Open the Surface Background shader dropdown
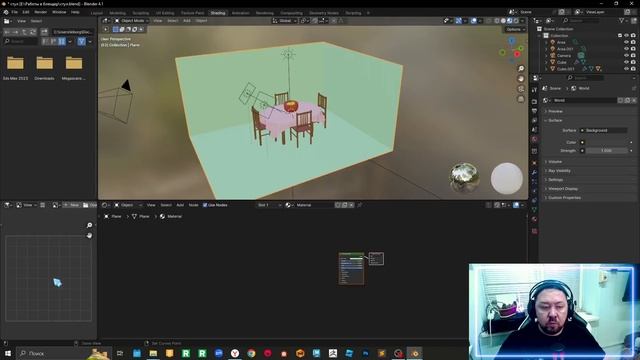 coord(604,130)
